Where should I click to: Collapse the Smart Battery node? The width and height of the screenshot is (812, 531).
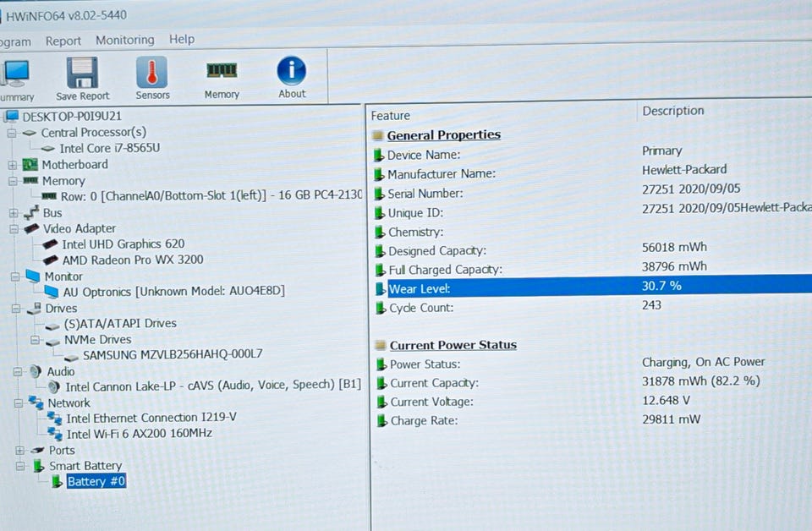coord(19,466)
